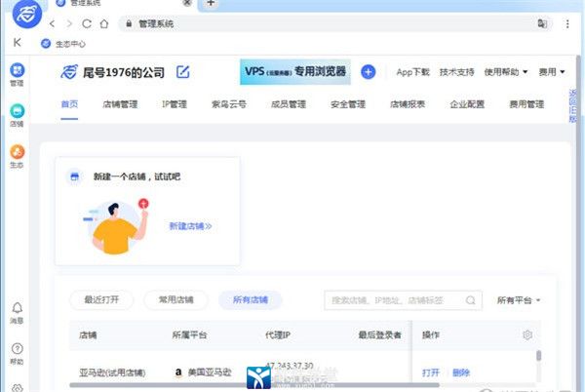
Task: Open table column settings gear icon
Action: 527,334
